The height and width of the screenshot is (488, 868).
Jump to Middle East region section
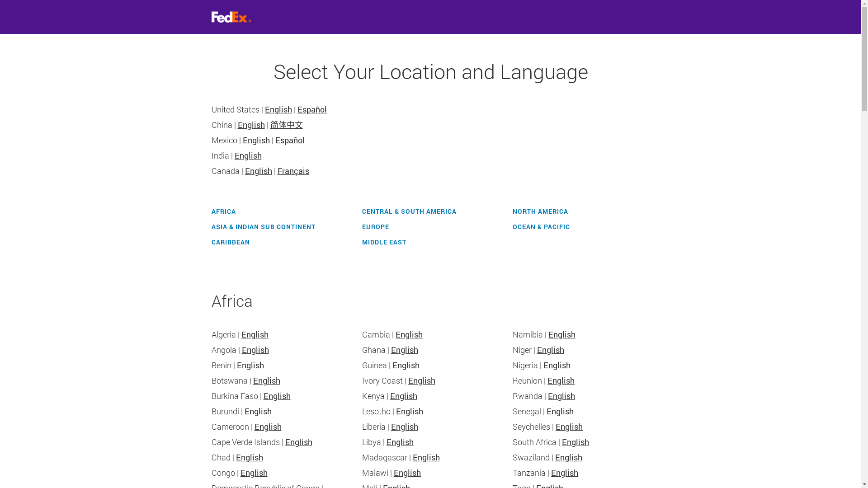click(384, 242)
